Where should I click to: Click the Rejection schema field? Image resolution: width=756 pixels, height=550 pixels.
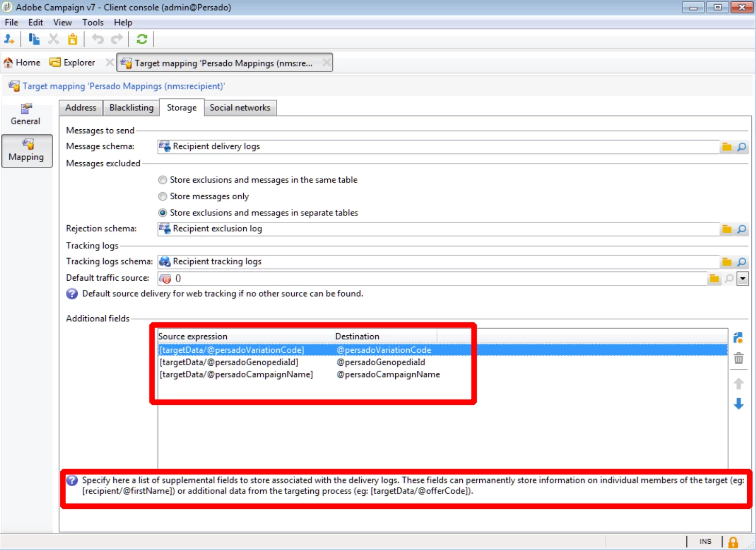click(x=439, y=229)
